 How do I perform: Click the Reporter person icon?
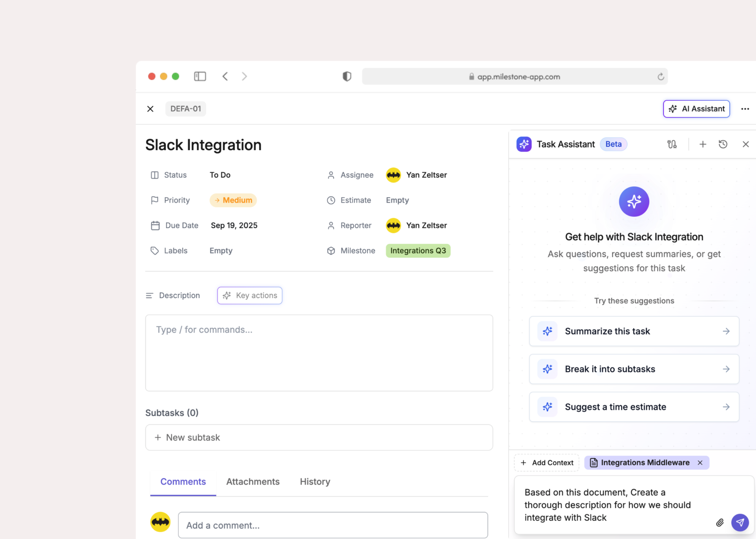(x=331, y=225)
